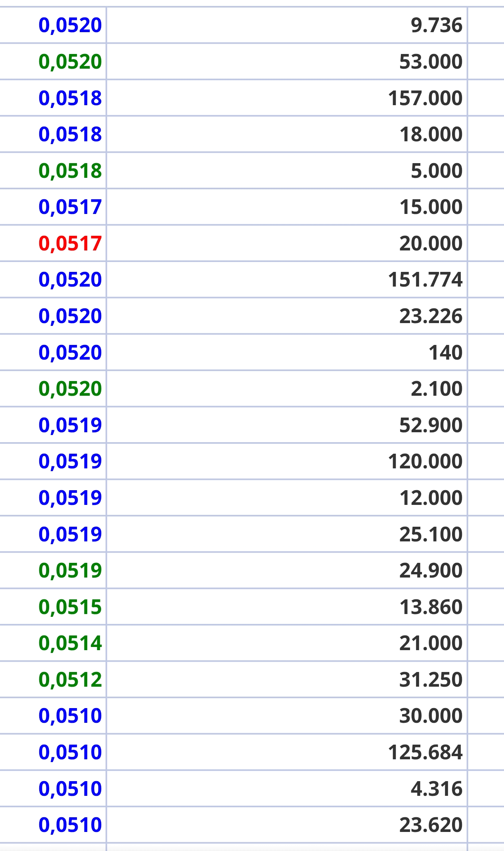The image size is (504, 851).
Task: Select the volume 52.900
Action: point(431,425)
